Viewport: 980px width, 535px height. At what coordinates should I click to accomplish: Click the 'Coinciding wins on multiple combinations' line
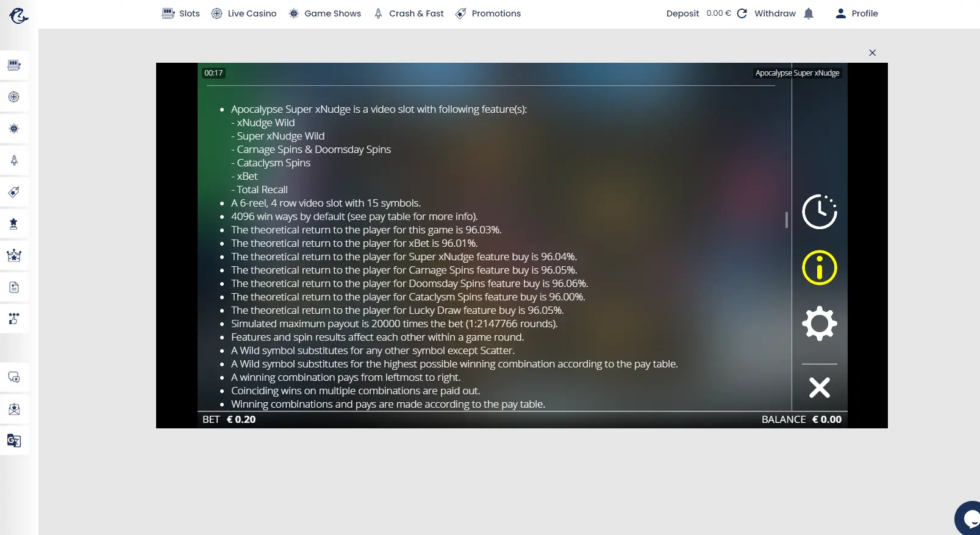click(x=356, y=391)
